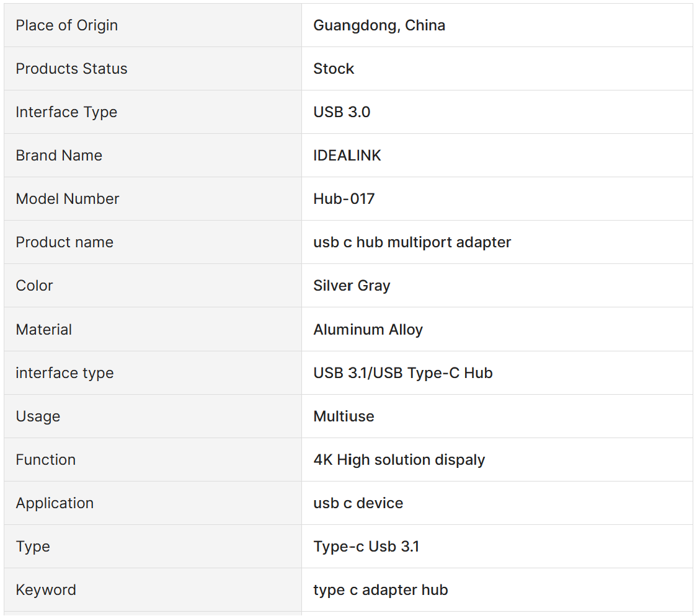Click the IDEALINK brand value
This screenshot has height=616, width=697.
347,156
